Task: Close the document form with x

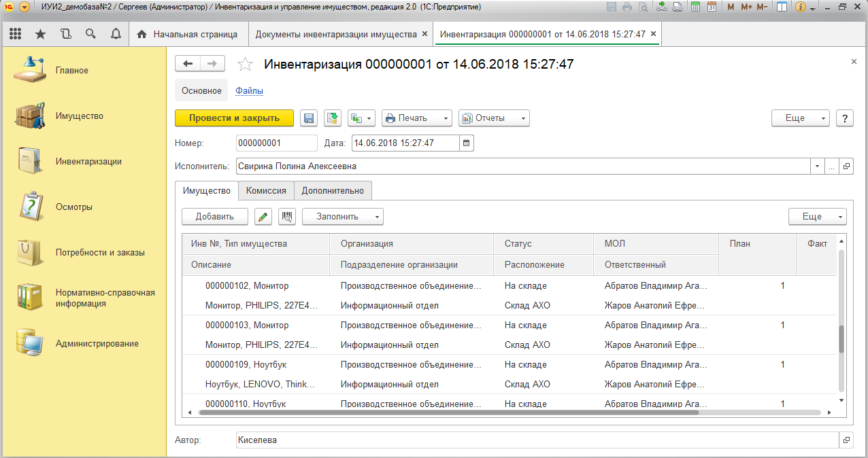Action: click(x=854, y=62)
